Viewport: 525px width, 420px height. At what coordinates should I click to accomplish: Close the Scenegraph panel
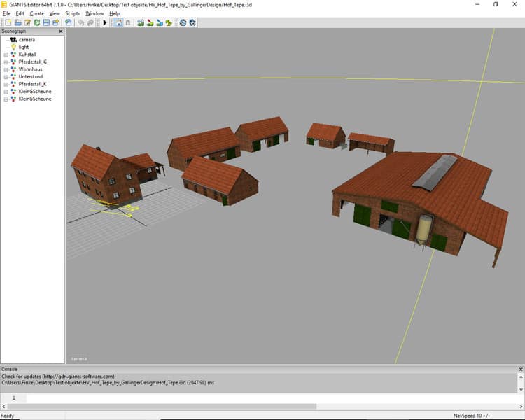tap(60, 31)
